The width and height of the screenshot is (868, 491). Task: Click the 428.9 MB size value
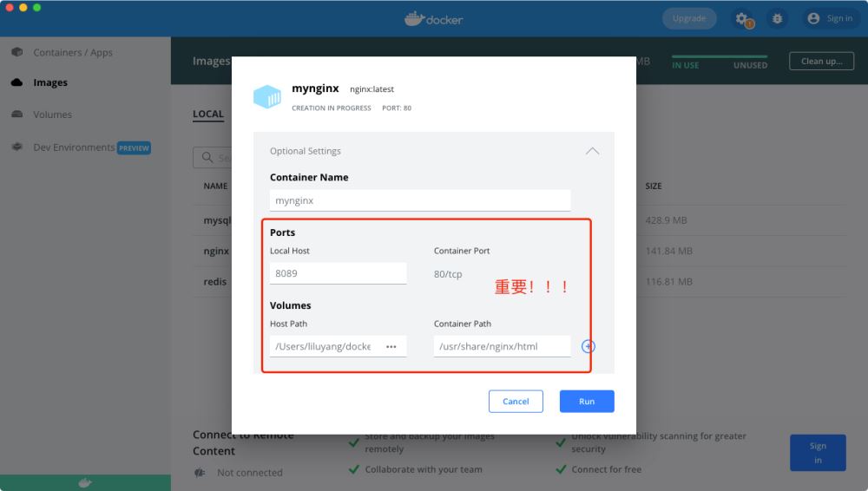(666, 220)
